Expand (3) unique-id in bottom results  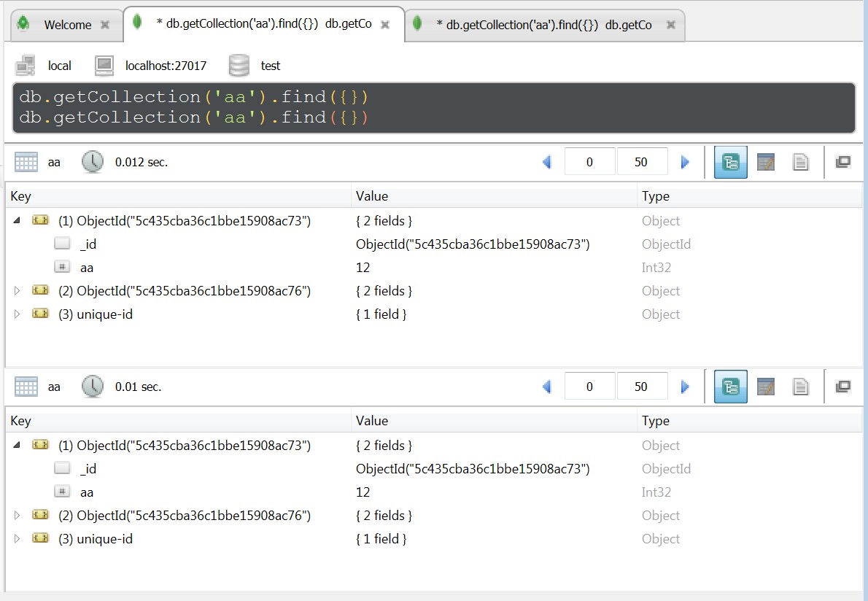tap(17, 538)
